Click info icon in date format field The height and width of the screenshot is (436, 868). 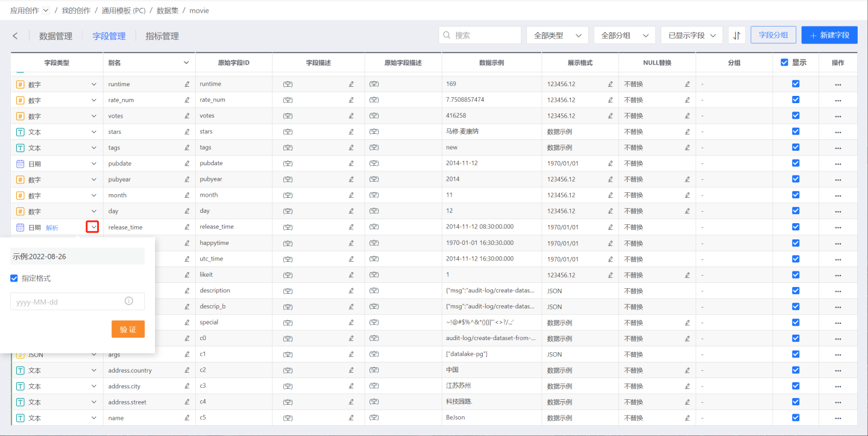pyautogui.click(x=128, y=302)
